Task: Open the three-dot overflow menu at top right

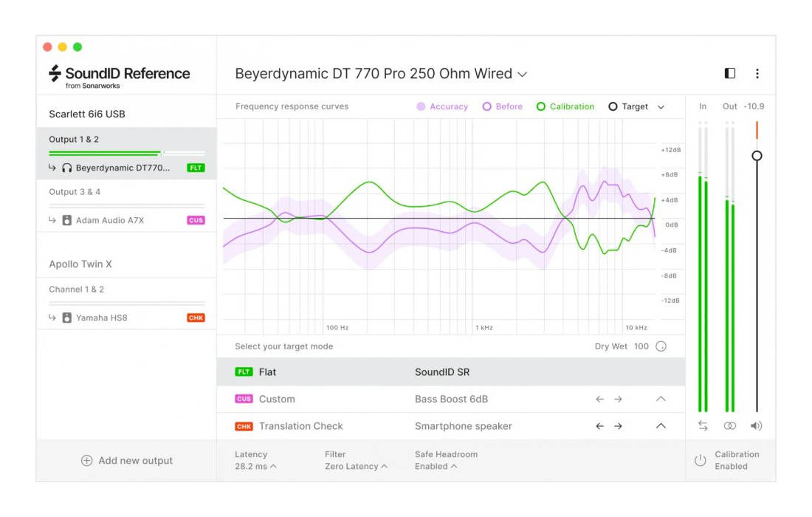Action: coord(757,72)
